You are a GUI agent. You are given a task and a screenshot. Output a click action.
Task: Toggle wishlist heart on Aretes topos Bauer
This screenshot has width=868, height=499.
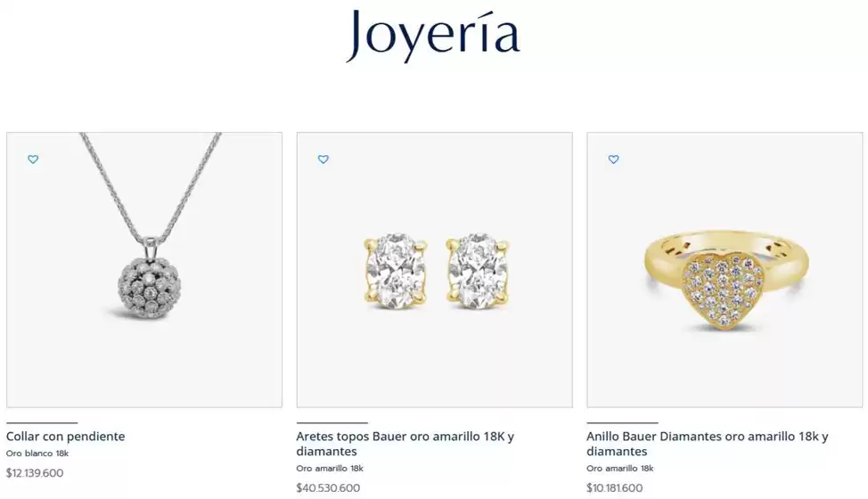click(x=323, y=160)
